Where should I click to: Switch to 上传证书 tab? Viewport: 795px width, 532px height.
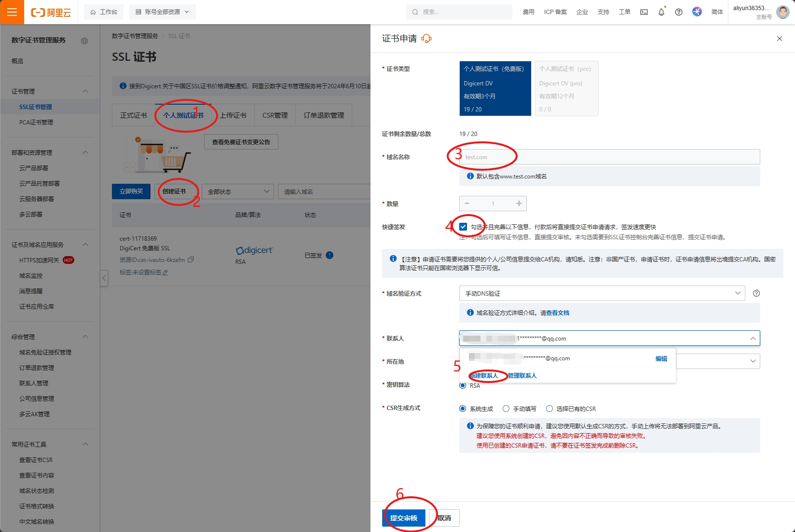point(233,115)
